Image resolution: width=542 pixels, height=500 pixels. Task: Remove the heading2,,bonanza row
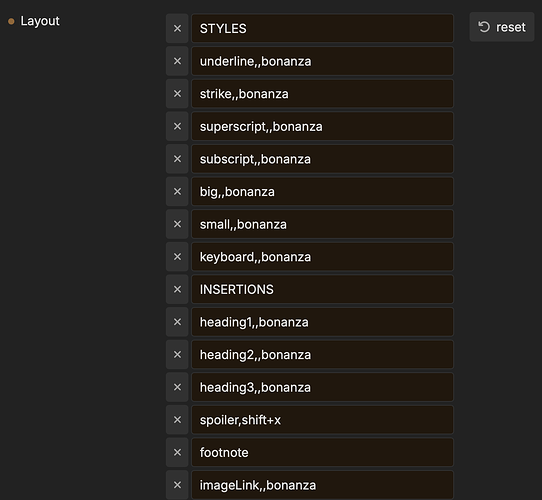point(177,354)
